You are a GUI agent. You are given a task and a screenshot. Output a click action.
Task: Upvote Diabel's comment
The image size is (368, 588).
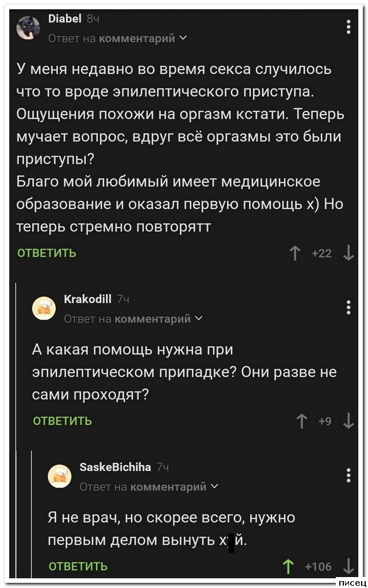[297, 253]
